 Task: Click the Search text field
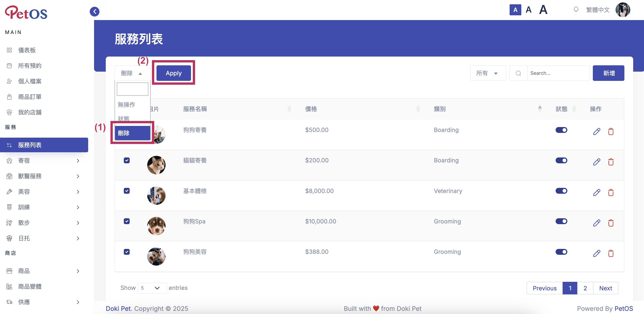pos(558,73)
